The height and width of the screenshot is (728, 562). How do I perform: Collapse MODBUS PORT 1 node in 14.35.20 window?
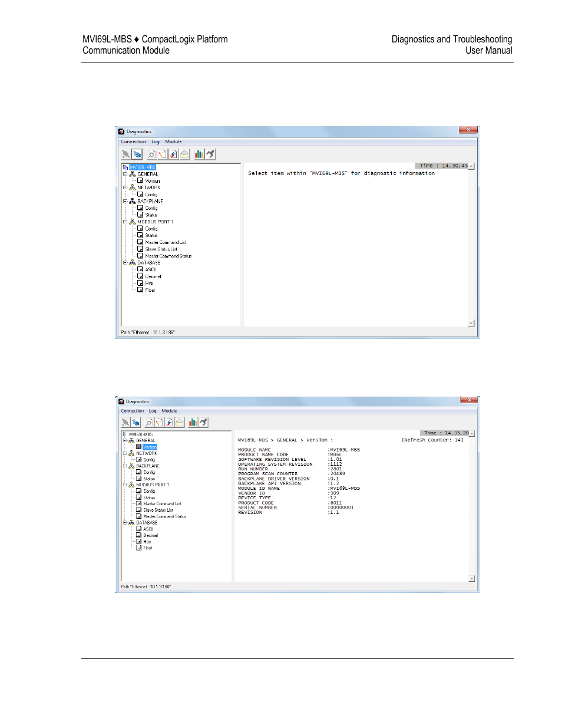pyautogui.click(x=124, y=485)
